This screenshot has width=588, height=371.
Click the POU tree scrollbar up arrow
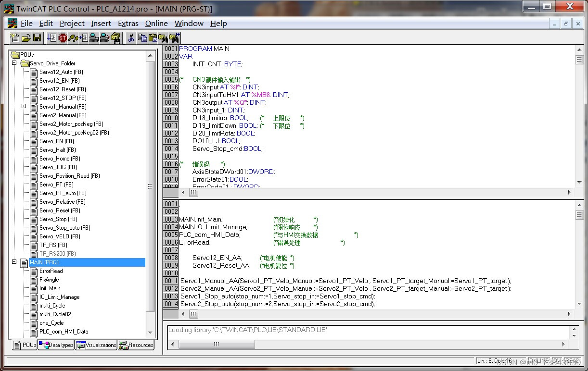tap(151, 55)
